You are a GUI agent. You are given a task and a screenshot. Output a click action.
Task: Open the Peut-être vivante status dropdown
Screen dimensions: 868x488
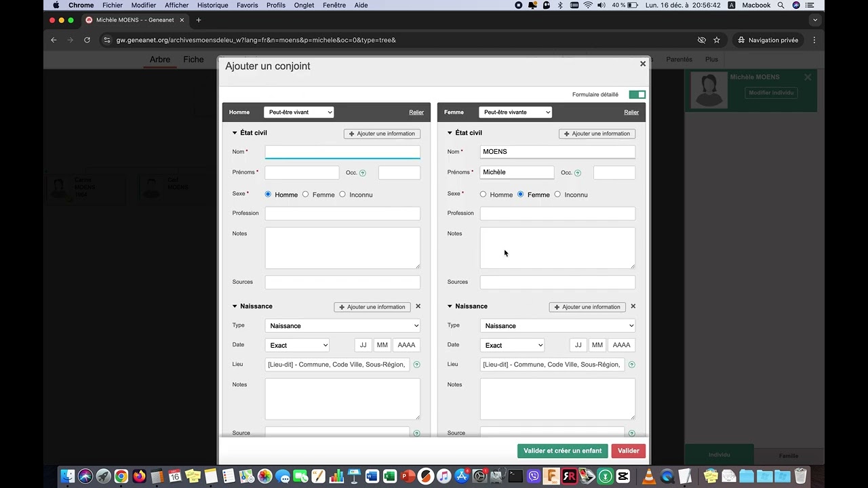coord(515,113)
